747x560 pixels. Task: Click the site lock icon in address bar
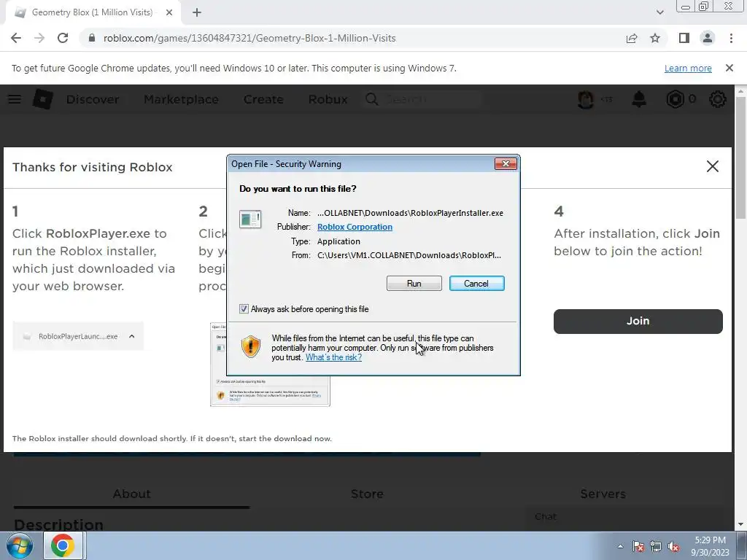pos(93,38)
